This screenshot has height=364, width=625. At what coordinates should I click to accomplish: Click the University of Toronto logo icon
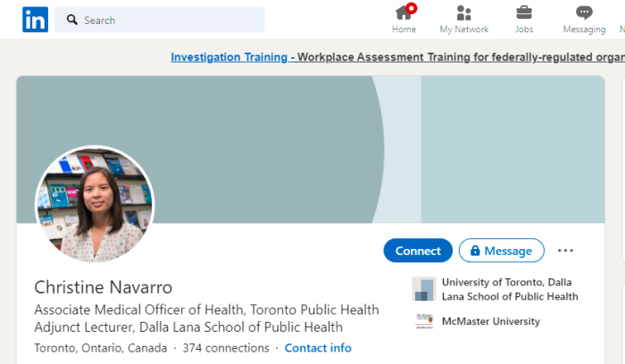tap(424, 289)
